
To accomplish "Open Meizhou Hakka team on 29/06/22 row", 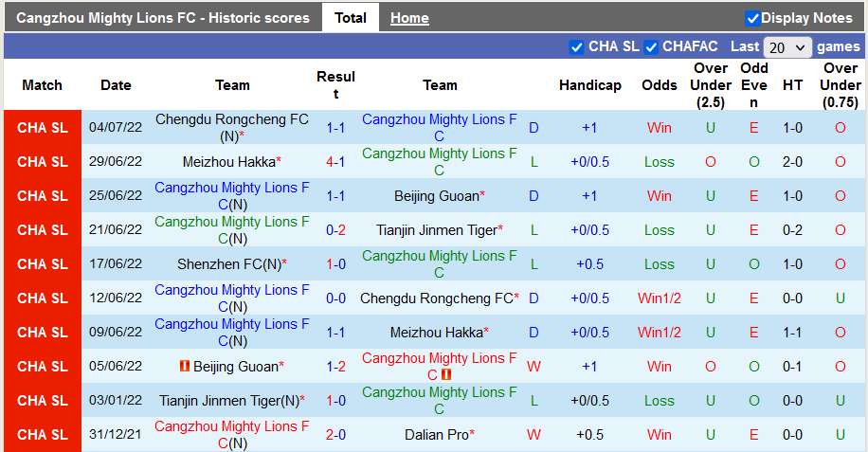I will coord(229,162).
